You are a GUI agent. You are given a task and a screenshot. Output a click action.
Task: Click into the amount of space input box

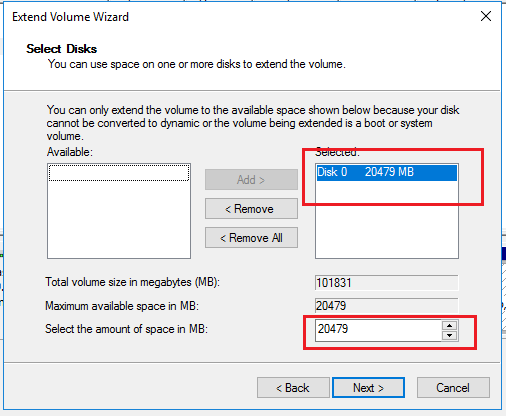(x=378, y=330)
